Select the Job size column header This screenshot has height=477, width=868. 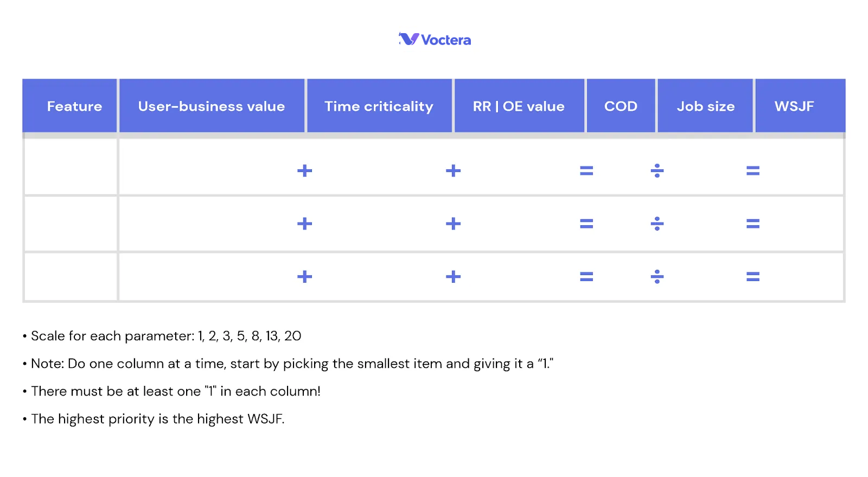705,106
